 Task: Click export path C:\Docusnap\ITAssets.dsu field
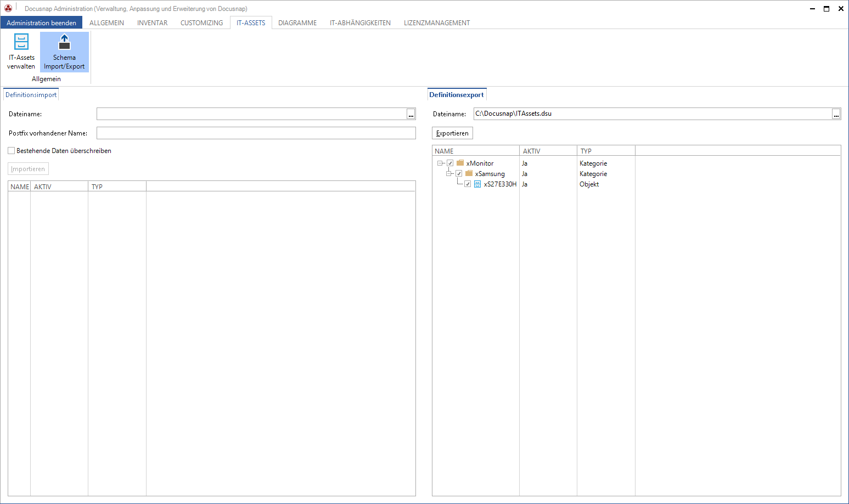(x=653, y=114)
